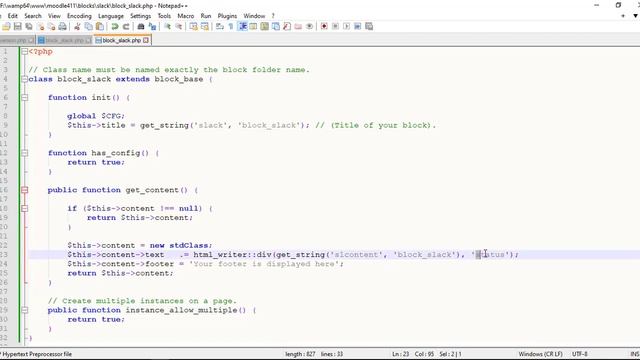640x360 pixels.
Task: Open the Settings menu
Action: tap(140, 16)
